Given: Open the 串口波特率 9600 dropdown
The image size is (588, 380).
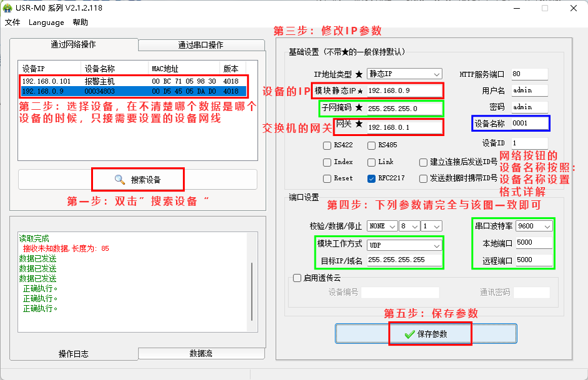Looking at the screenshot, I should (x=534, y=226).
